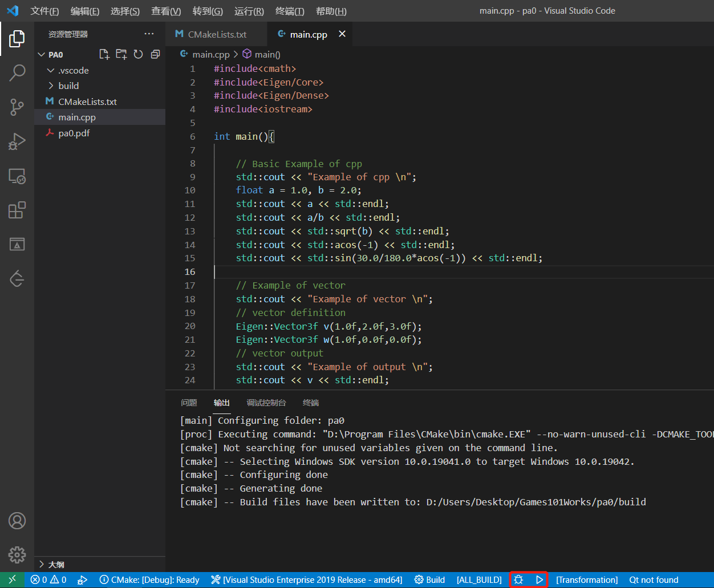Click the remote window indicator in status bar
The height and width of the screenshot is (588, 714).
[12, 580]
